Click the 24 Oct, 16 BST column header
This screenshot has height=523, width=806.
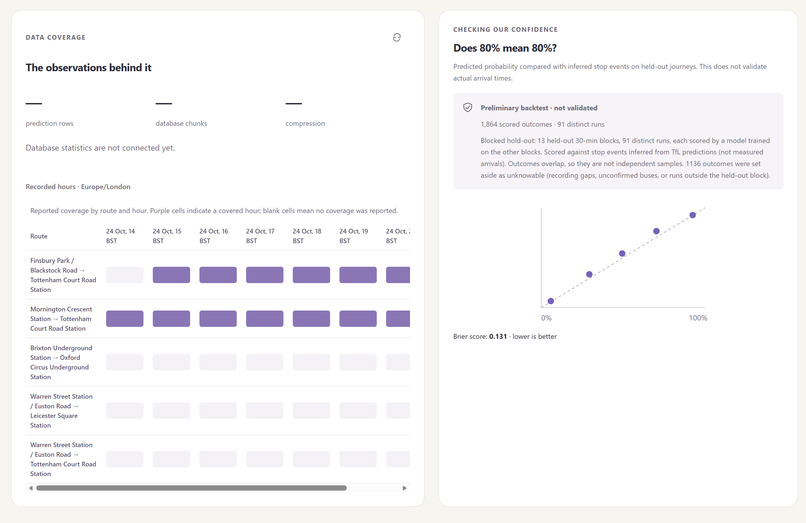point(214,236)
